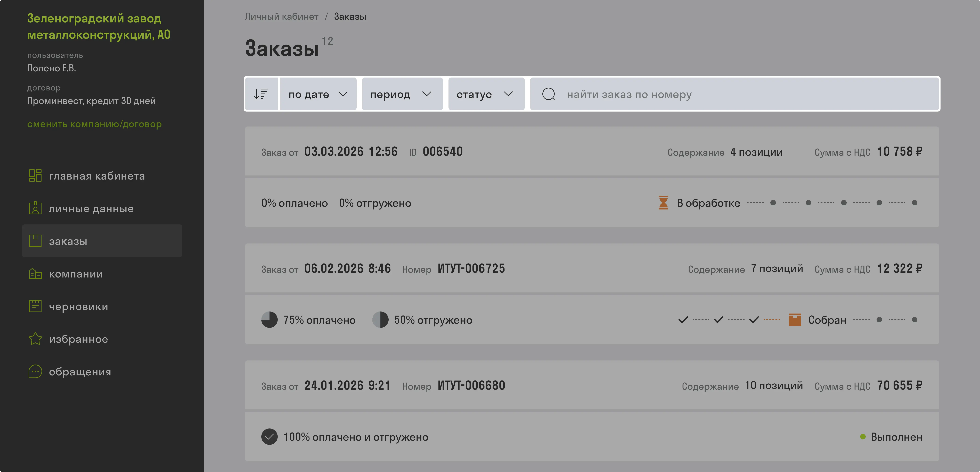
Task: Open order ИТУТ-006725
Action: [592, 268]
